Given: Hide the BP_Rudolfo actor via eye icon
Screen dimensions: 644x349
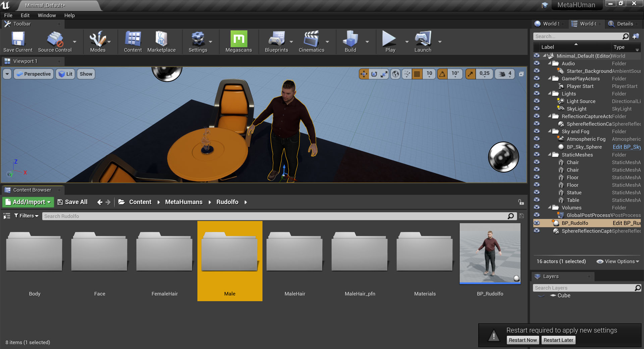Looking at the screenshot, I should pyautogui.click(x=537, y=223).
